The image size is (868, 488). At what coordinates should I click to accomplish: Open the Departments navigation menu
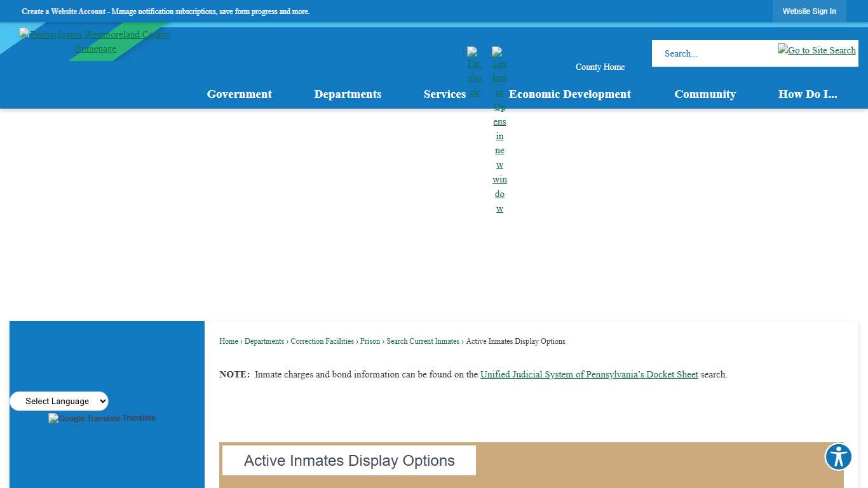tap(348, 94)
